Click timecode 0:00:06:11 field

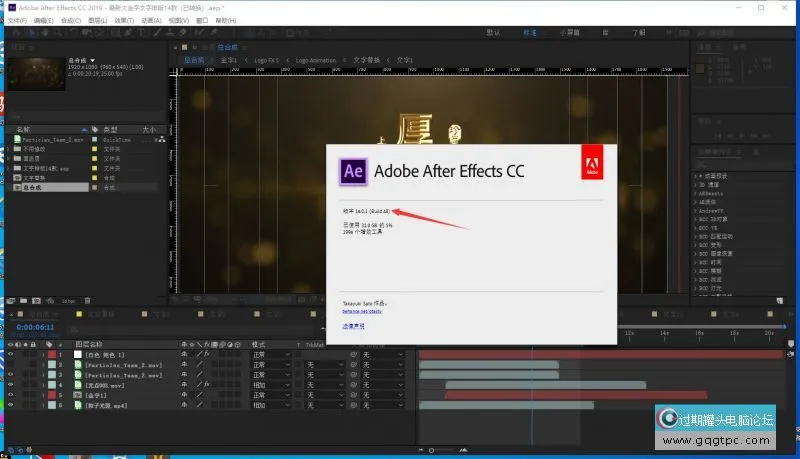pos(35,327)
